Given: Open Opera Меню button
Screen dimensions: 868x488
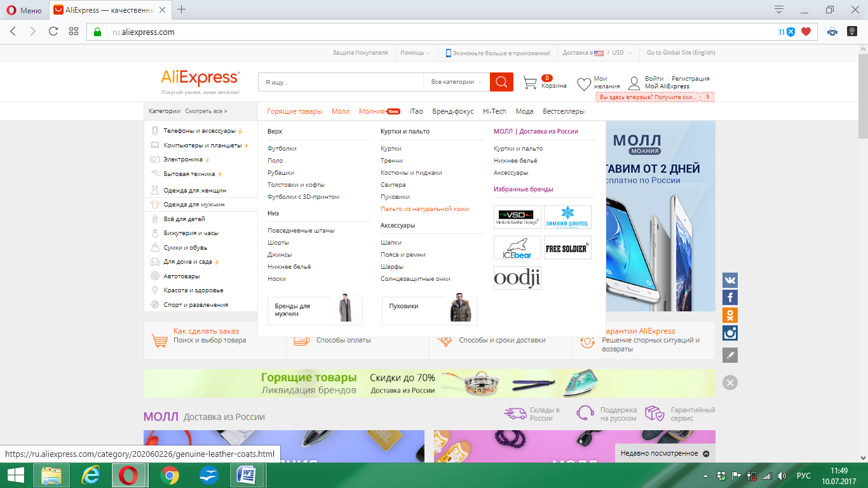Looking at the screenshot, I should tap(24, 10).
